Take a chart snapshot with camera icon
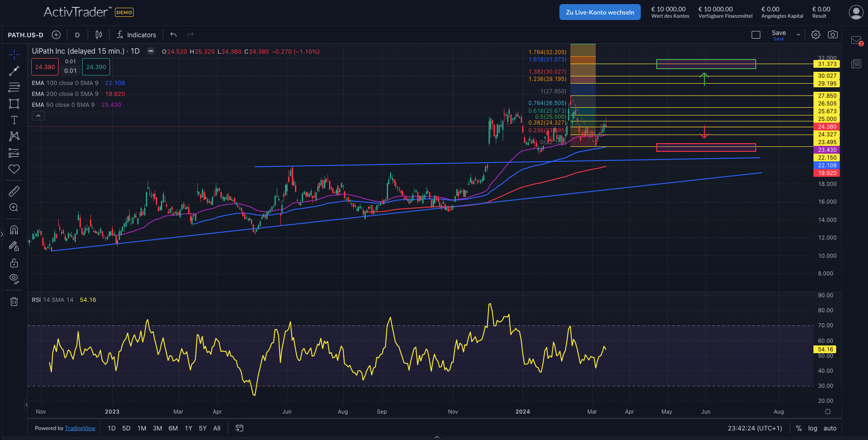This screenshot has height=440, width=868. (833, 35)
